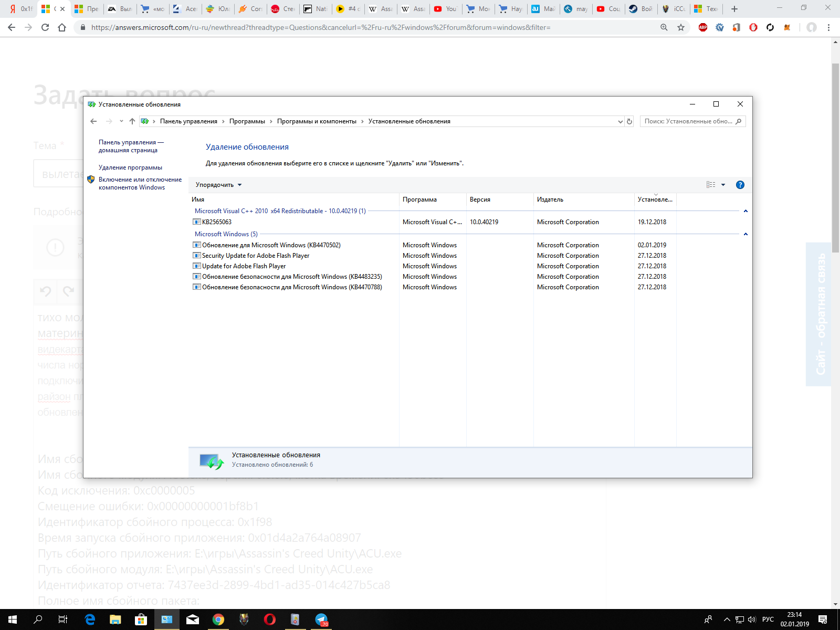The height and width of the screenshot is (630, 840).
Task: Click the 'РУС' language indicator
Action: click(768, 619)
